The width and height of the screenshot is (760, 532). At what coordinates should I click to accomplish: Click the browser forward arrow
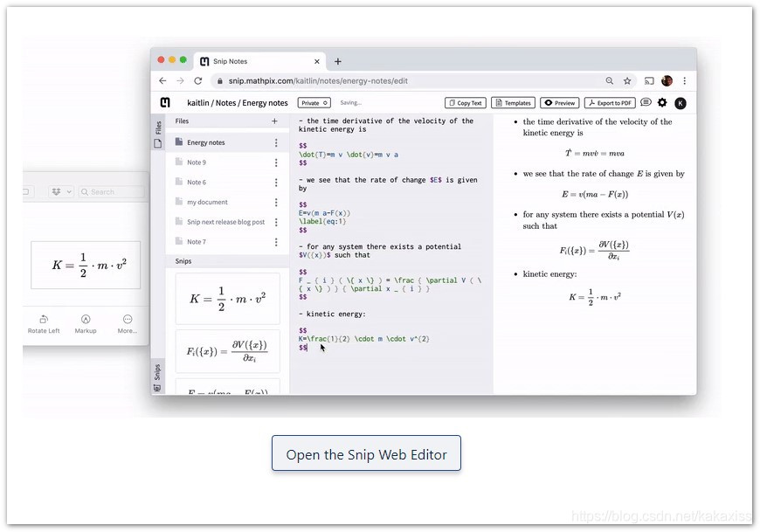point(180,81)
